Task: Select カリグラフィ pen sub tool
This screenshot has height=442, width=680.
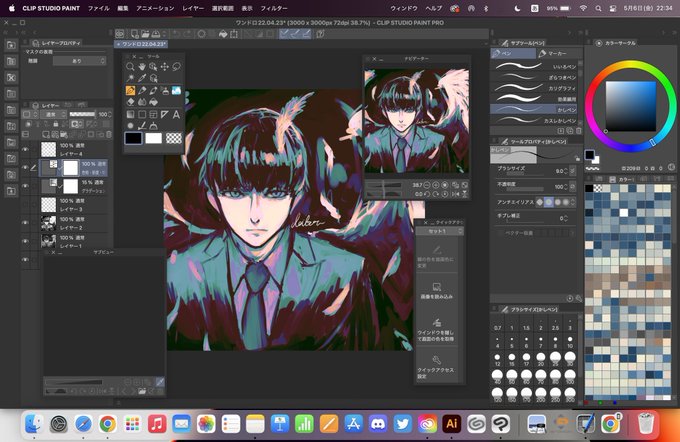Action: click(x=534, y=88)
